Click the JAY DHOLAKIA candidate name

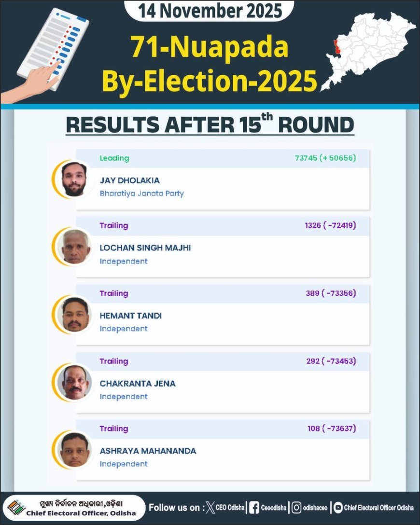click(x=129, y=180)
